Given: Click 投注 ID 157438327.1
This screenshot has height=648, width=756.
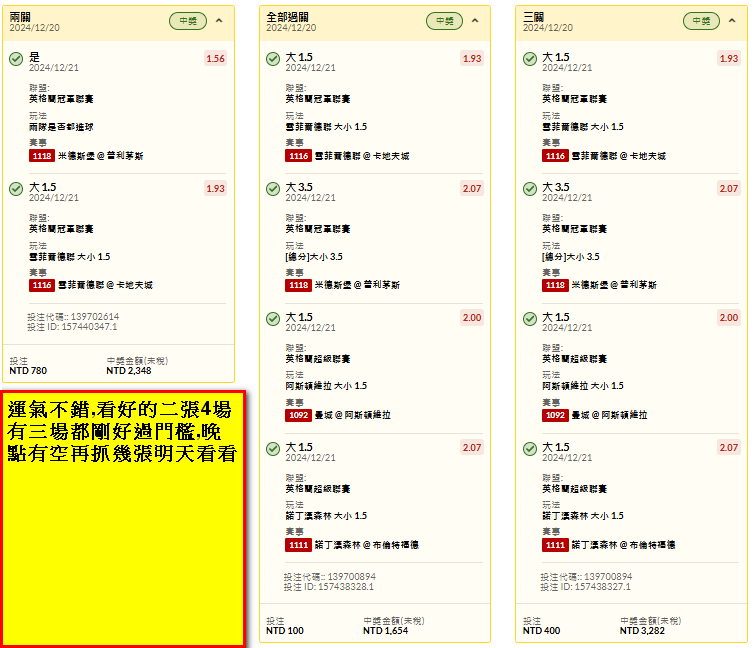Looking at the screenshot, I should coord(585,587).
